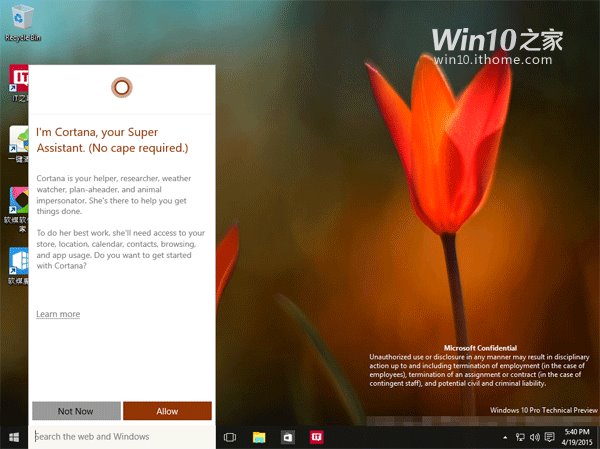Show hidden system tray icons
Image resolution: width=600 pixels, height=449 pixels.
(x=505, y=437)
